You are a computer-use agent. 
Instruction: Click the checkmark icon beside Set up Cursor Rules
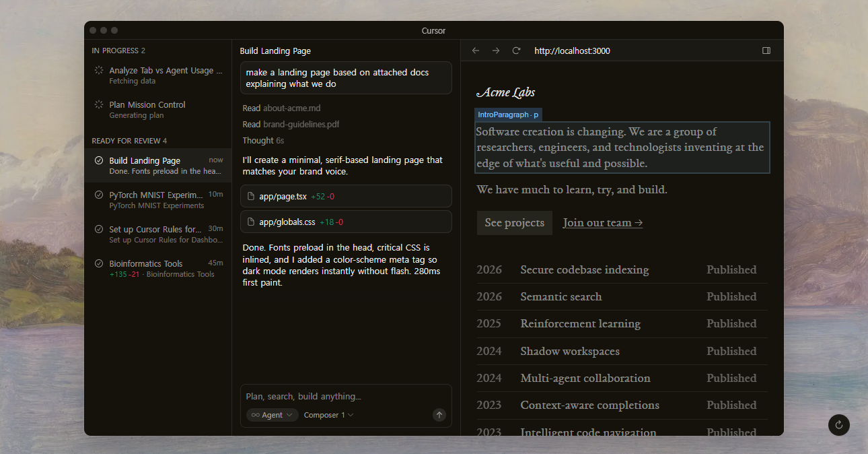click(99, 229)
